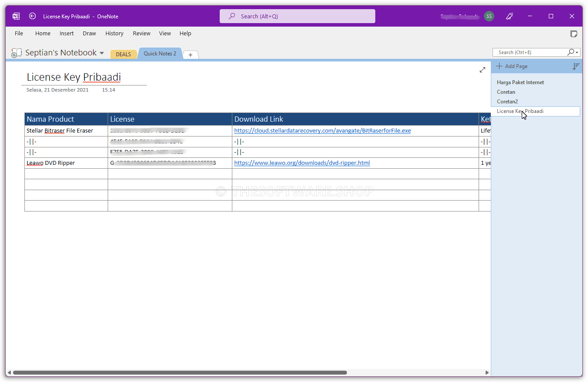Image resolution: width=588 pixels, height=382 pixels.
Task: Click the Nama Product column header
Action: pos(66,119)
